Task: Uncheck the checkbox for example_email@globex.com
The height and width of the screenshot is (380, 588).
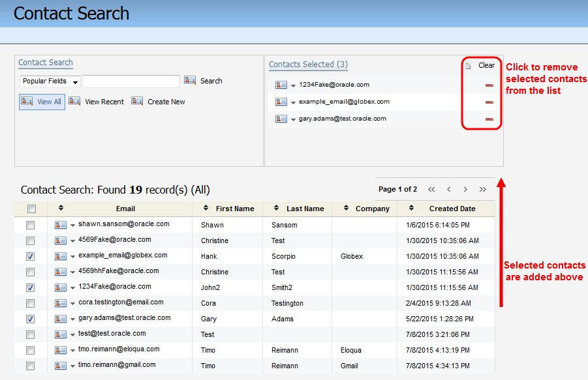Action: (30, 256)
